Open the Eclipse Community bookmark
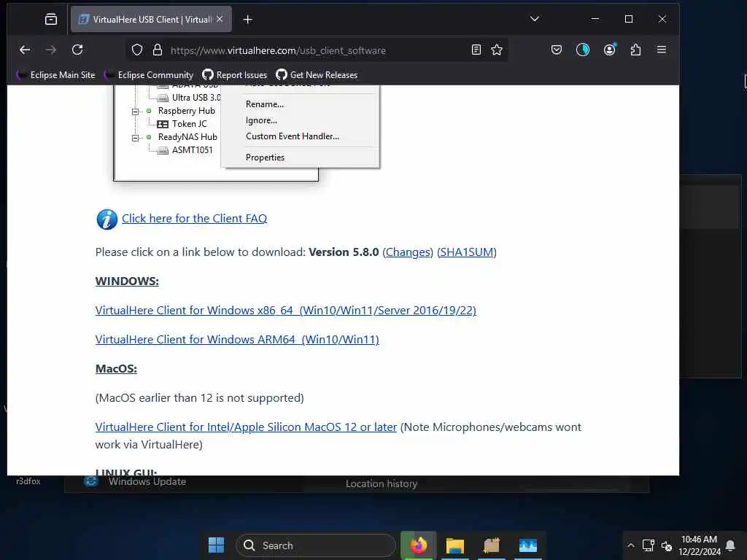Screen dimensions: 747x560 (149, 75)
